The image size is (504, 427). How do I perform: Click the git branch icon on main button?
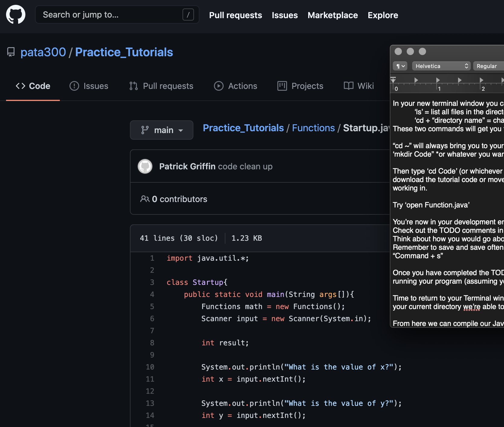click(x=145, y=130)
